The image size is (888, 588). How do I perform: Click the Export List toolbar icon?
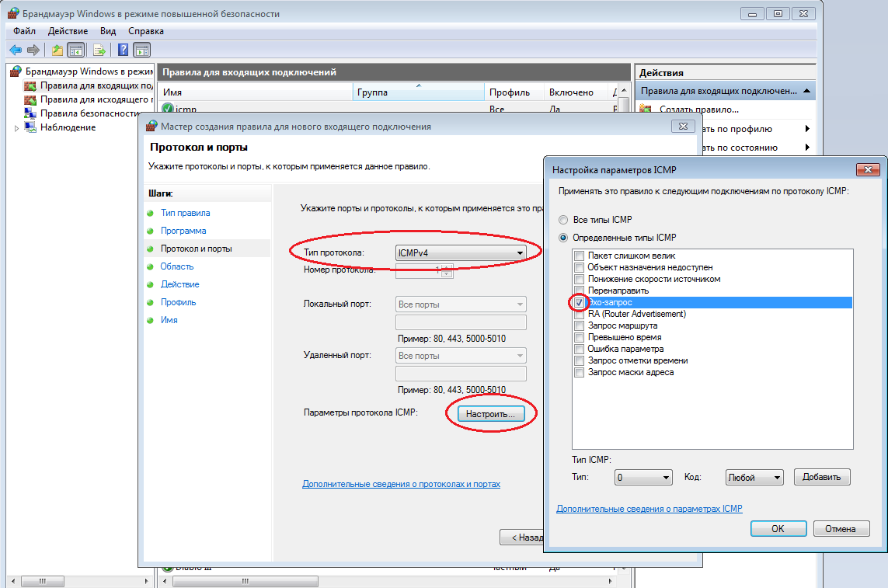point(99,50)
